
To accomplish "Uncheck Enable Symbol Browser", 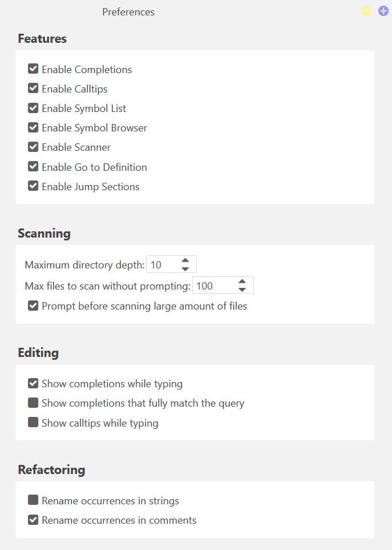I will coord(33,127).
